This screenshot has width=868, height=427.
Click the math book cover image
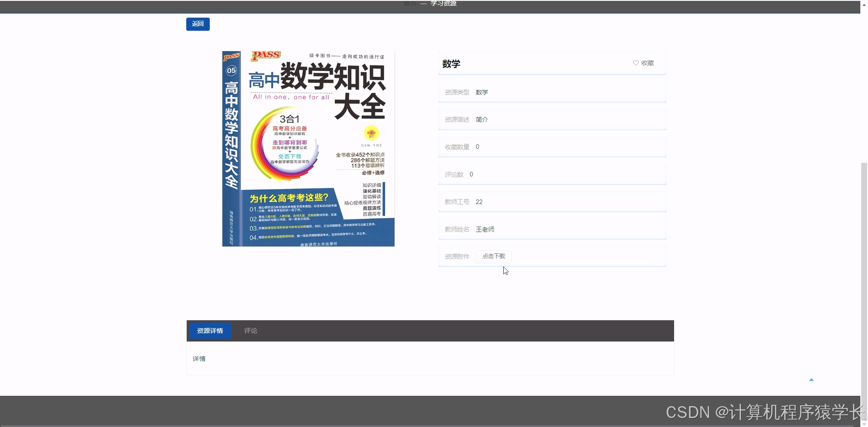308,148
